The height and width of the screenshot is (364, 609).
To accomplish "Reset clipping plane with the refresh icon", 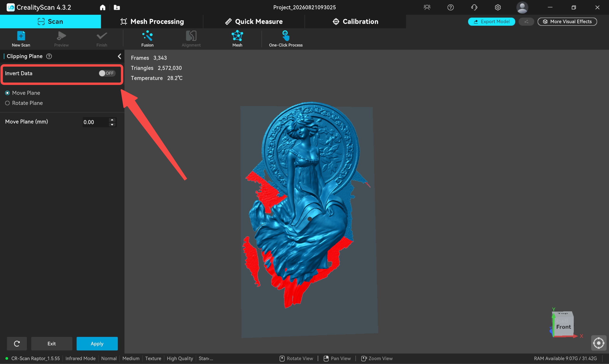I will [17, 344].
